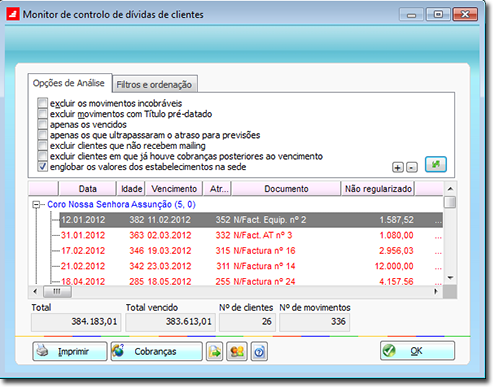Click the vertical scrollbar thumb
496x391 pixels.
click(450, 202)
